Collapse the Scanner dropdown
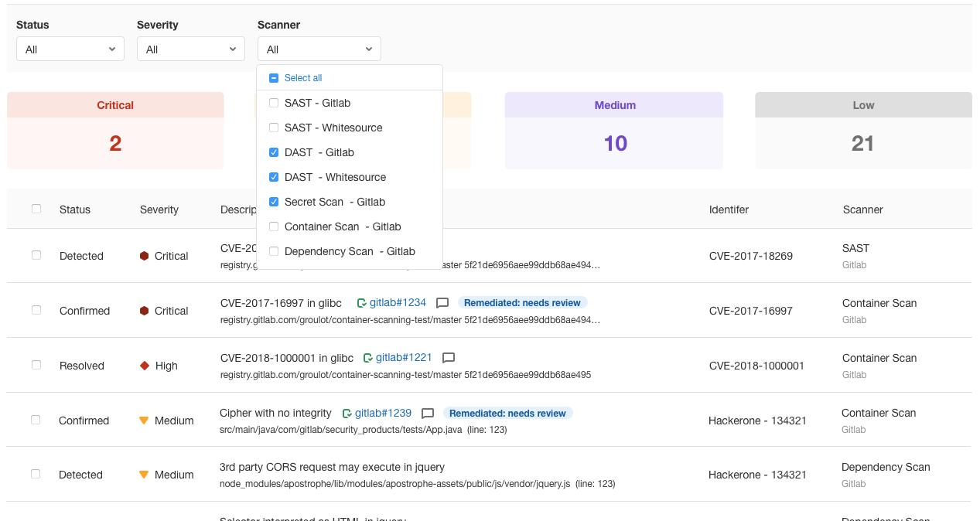The height and width of the screenshot is (521, 980). (319, 49)
